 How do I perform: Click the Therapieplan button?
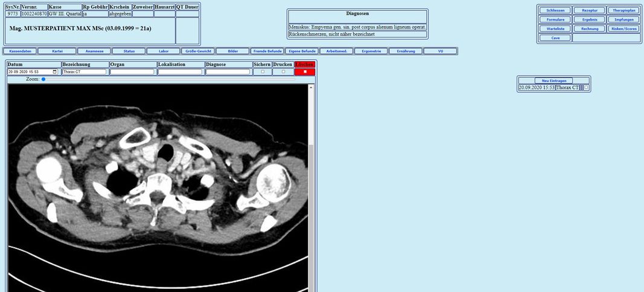coord(623,10)
